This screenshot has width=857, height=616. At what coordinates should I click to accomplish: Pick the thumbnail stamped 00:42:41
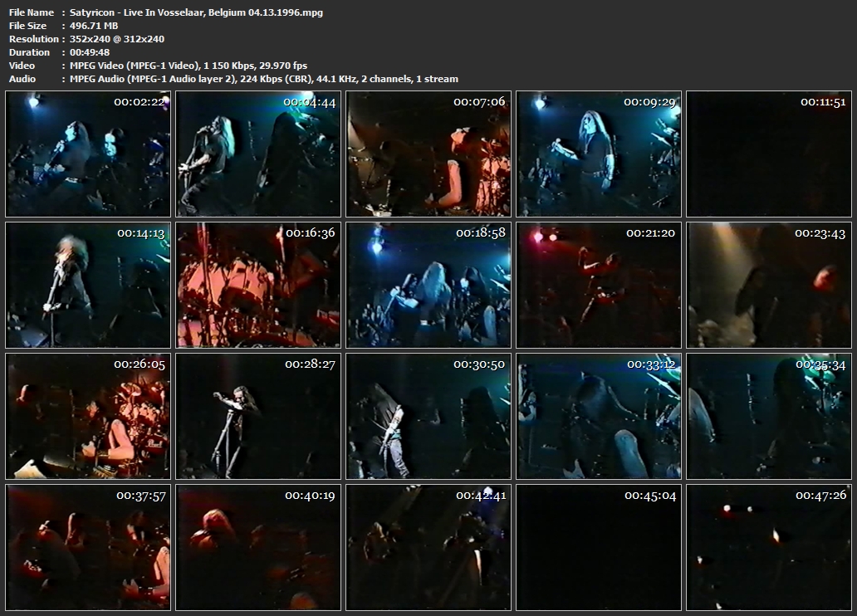point(428,548)
